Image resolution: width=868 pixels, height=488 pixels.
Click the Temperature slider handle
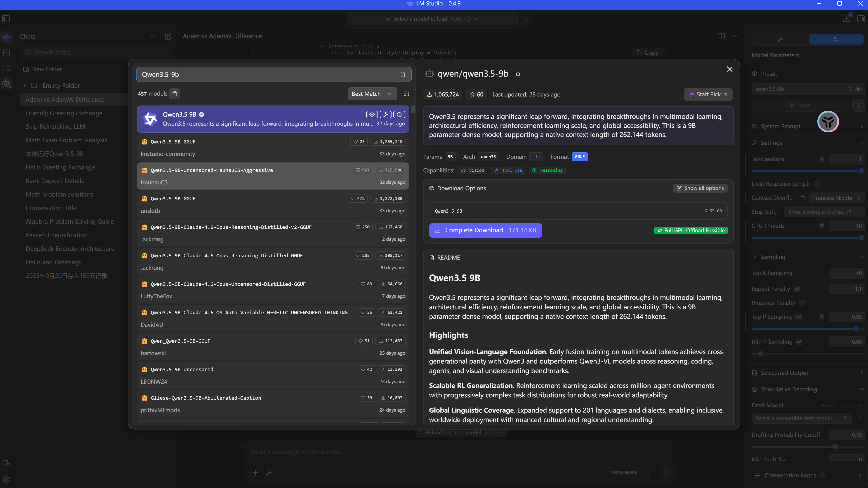point(861,171)
